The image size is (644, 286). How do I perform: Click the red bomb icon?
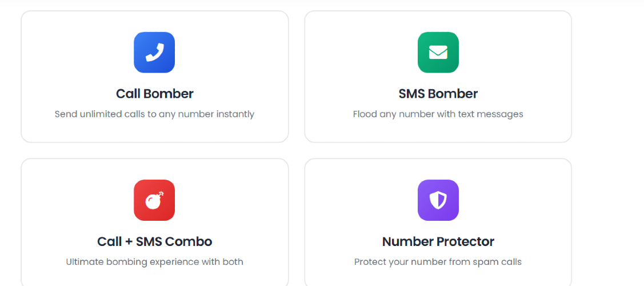click(154, 200)
